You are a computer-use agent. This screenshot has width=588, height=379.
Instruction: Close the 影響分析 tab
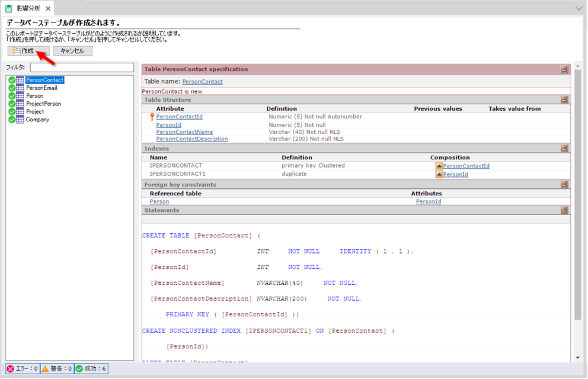tap(48, 8)
